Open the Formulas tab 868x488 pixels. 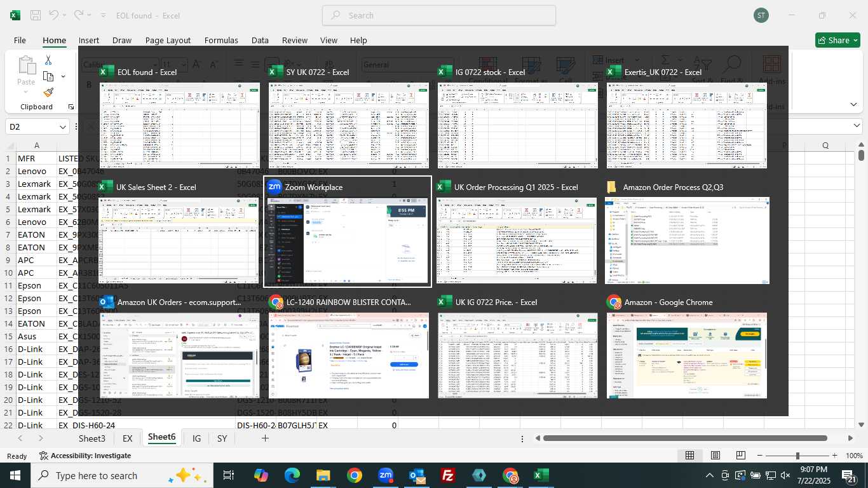tap(221, 40)
